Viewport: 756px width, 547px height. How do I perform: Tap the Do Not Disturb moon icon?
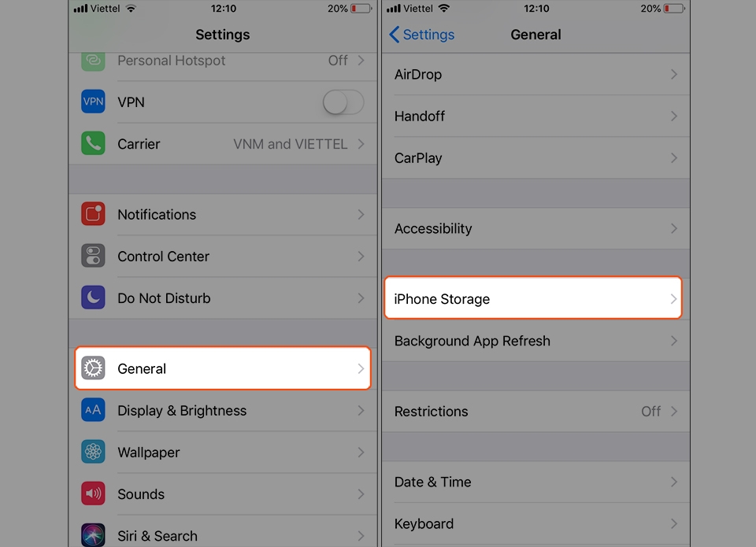93,298
